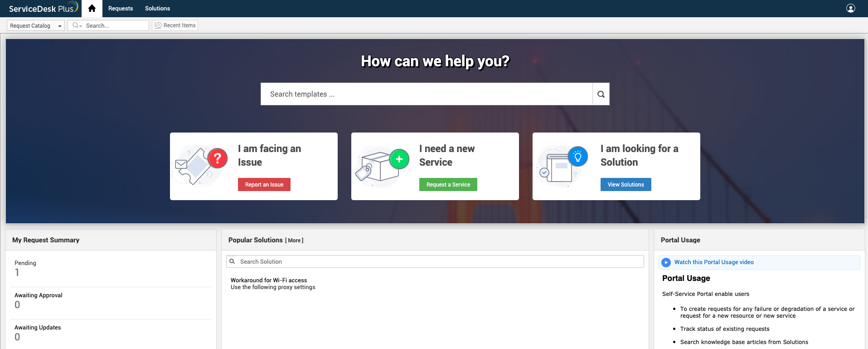Open Watch this Portal Usage video link

714,262
